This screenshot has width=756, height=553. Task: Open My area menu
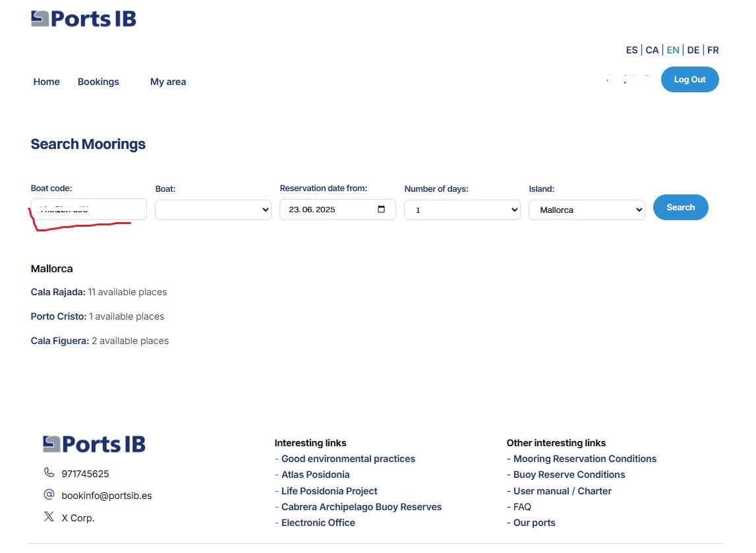[x=168, y=82]
